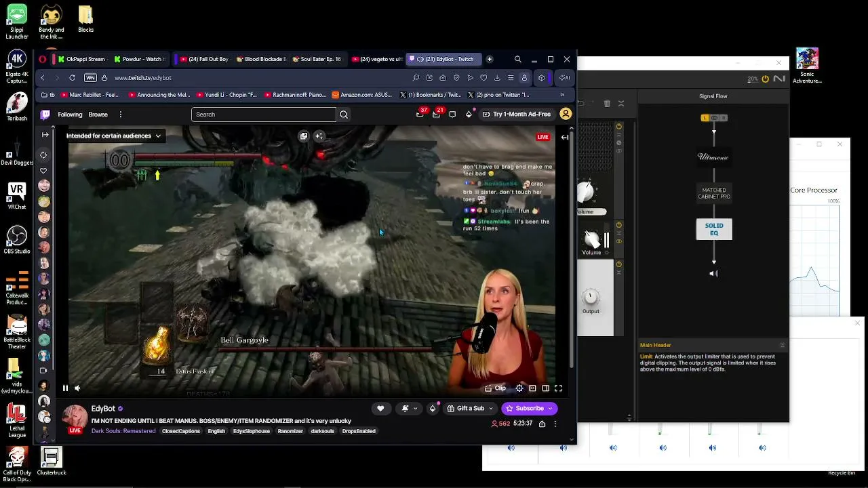Switch to the OkPappi Stream browser tab

tap(82, 60)
